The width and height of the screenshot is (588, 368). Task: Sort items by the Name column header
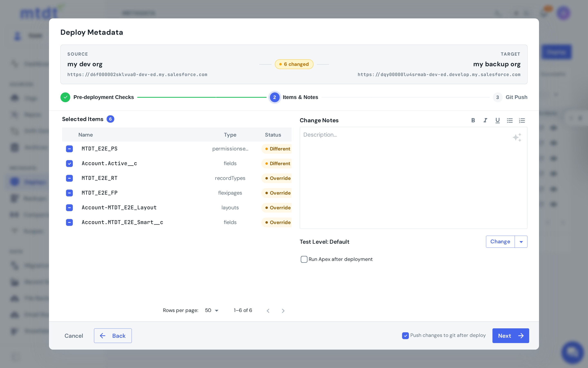[86, 135]
